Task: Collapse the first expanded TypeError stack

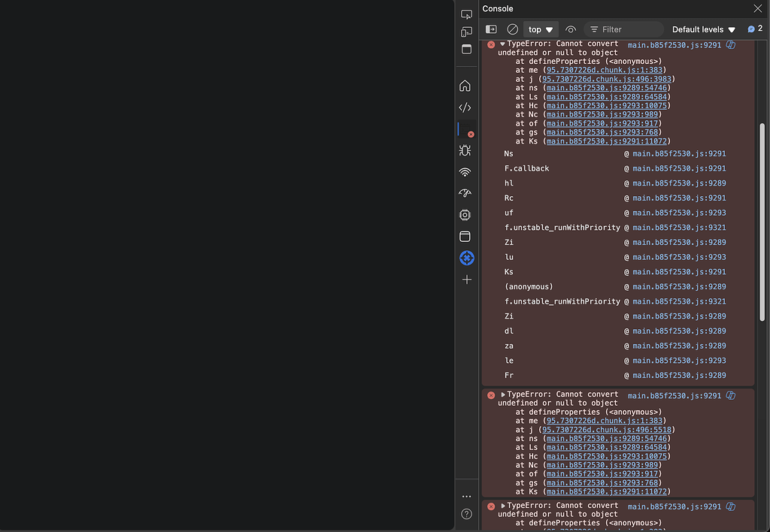Action: tap(502, 43)
